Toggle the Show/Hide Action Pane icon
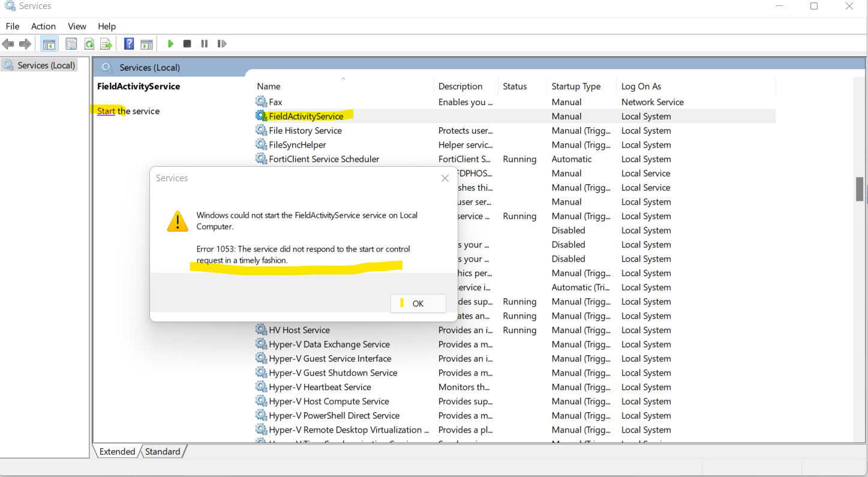The width and height of the screenshot is (868, 477). point(146,44)
